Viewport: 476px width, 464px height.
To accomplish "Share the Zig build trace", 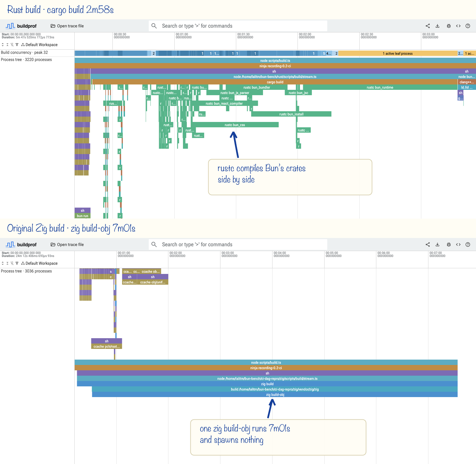I will pos(428,244).
